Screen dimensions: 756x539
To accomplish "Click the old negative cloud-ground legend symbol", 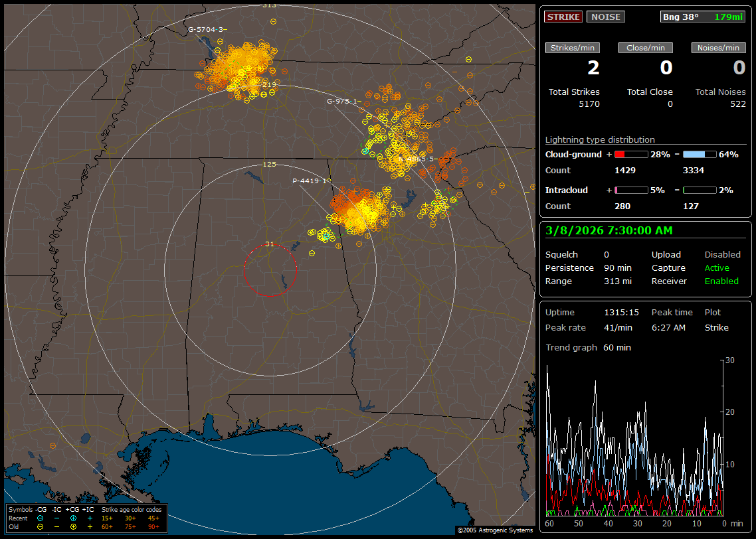I will (x=40, y=526).
